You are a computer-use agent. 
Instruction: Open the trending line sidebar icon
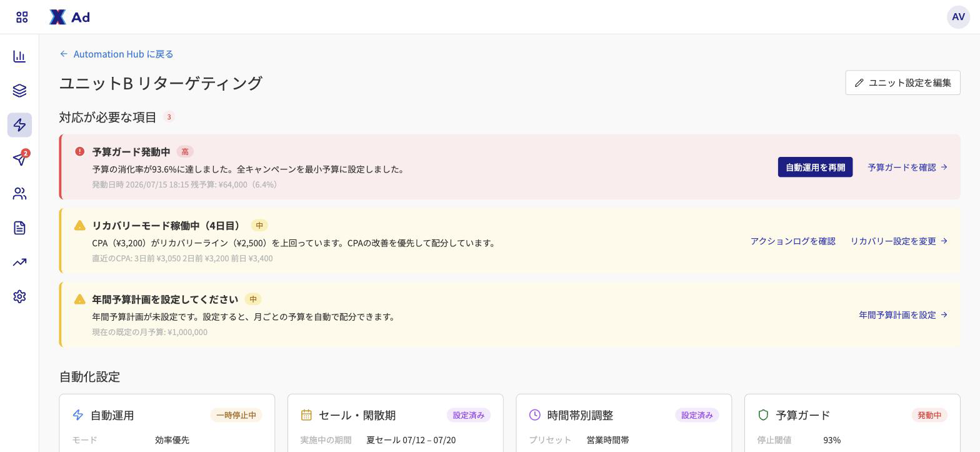tap(19, 262)
